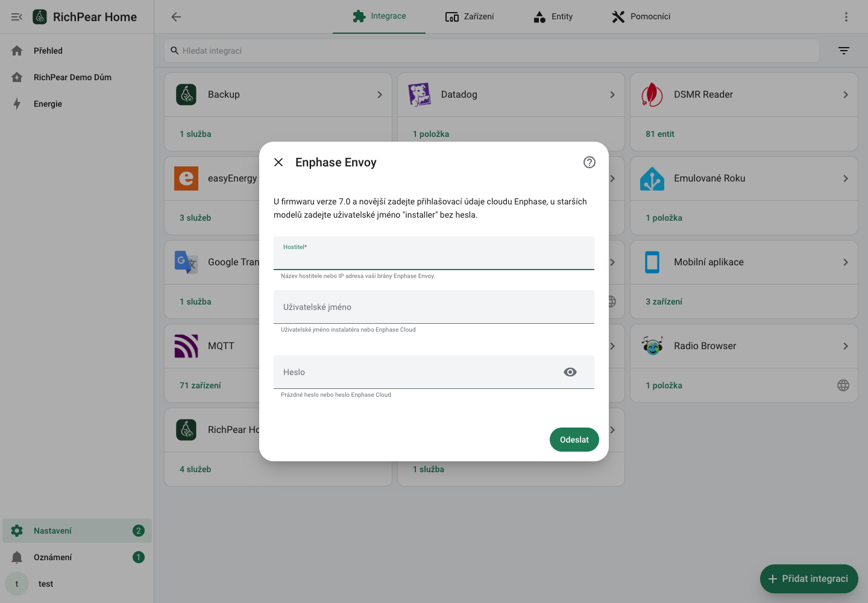Expand the Radio Browser chevron
This screenshot has width=868, height=603.
(x=846, y=346)
